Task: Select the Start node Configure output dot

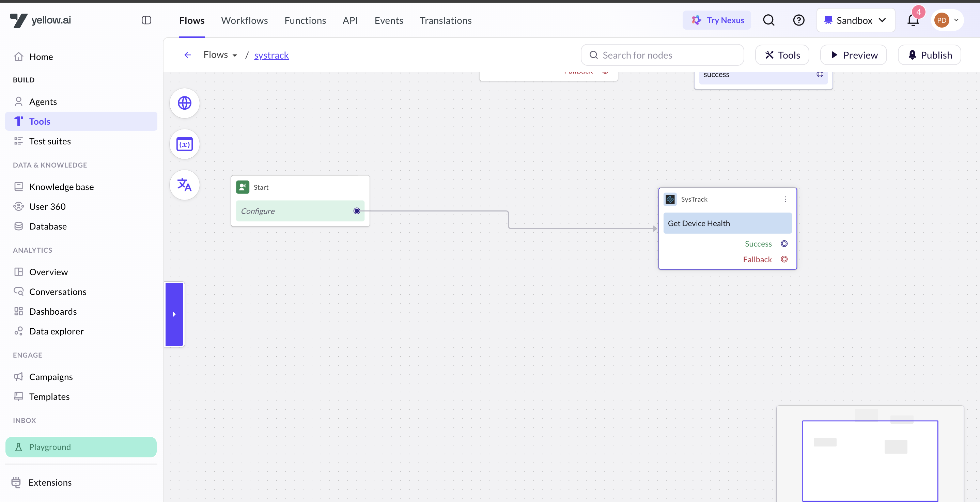Action: pyautogui.click(x=356, y=211)
